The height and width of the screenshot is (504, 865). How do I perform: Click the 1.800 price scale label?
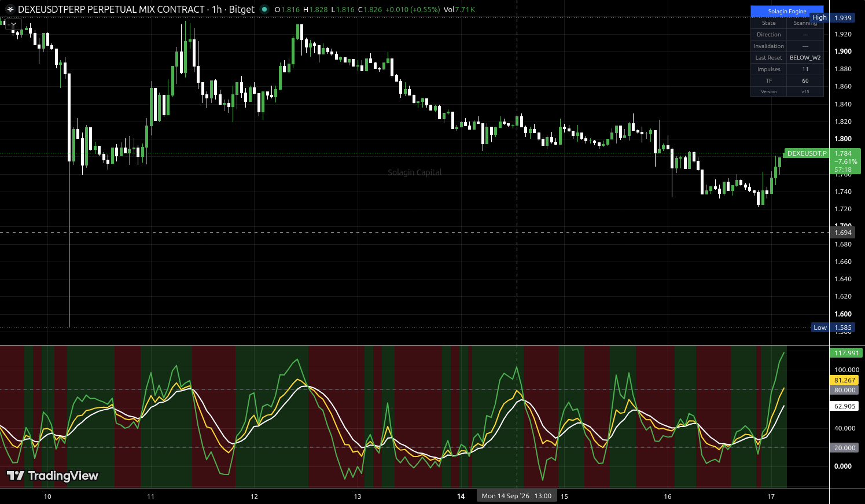tap(843, 139)
